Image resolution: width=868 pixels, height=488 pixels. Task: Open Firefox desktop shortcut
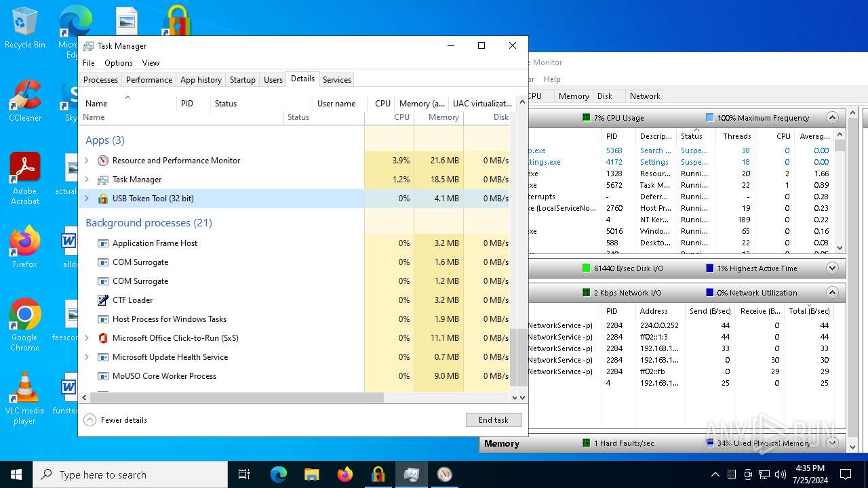[25, 247]
